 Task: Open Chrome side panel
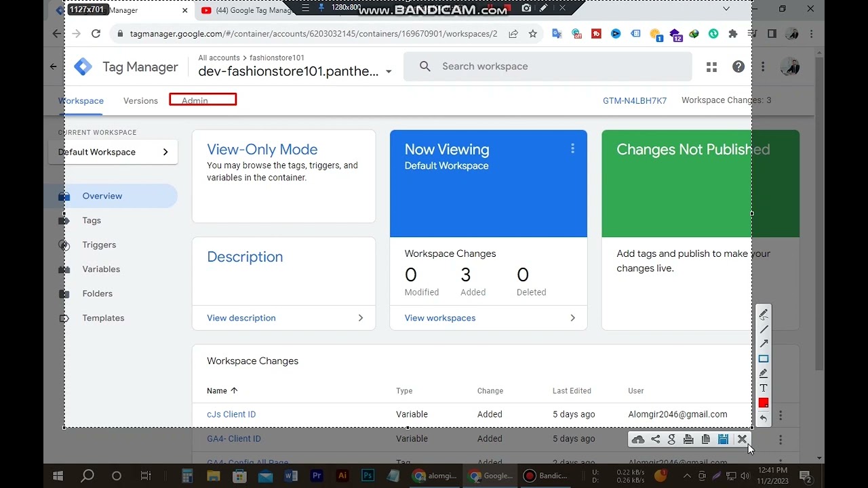click(x=772, y=33)
